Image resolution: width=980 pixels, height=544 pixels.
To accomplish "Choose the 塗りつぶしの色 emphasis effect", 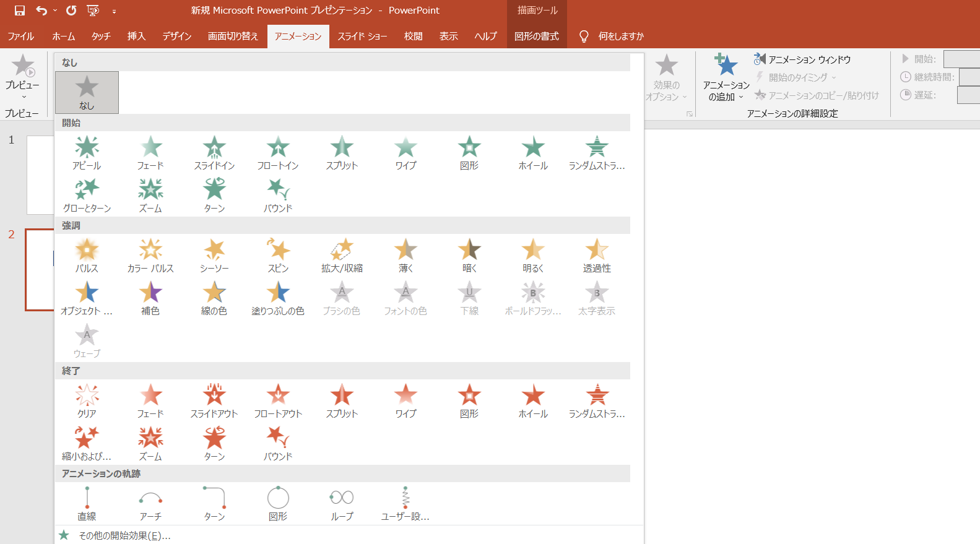I will tap(278, 298).
